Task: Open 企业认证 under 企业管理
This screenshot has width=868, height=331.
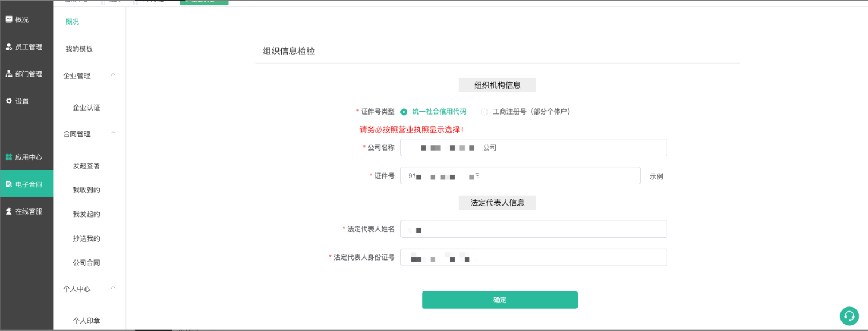Action: click(87, 108)
